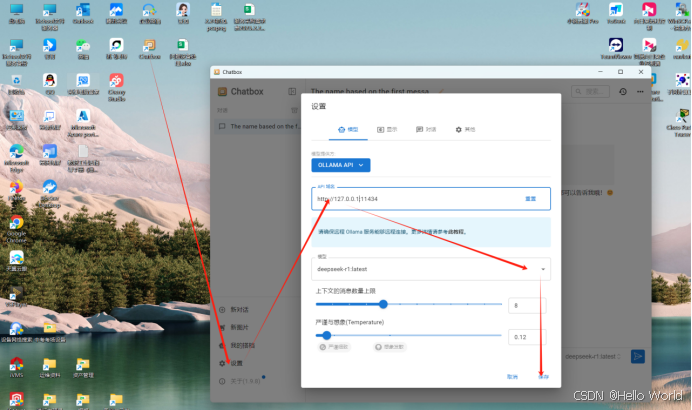Click 重置 to reset the API host

(x=530, y=199)
